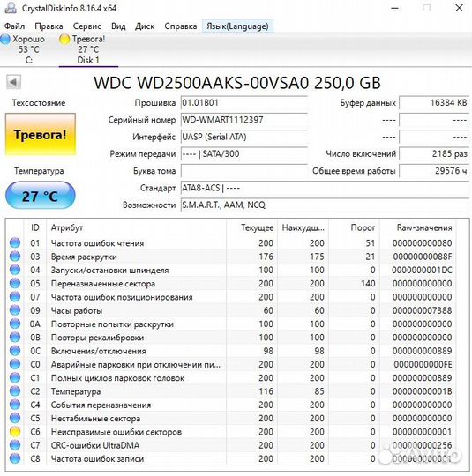Image resolution: width=472 pixels, height=476 pixels.
Task: Click yellow warning icon for attribute C6
Action: coord(15,432)
